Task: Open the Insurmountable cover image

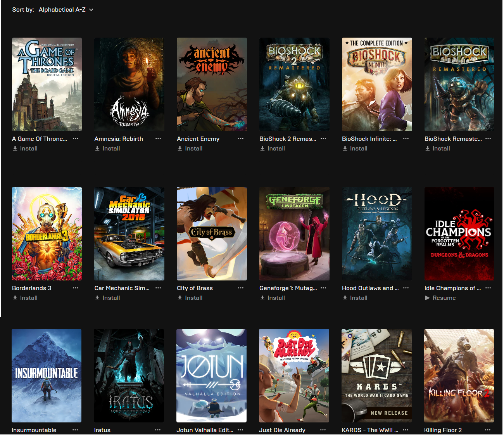Action: coord(47,375)
